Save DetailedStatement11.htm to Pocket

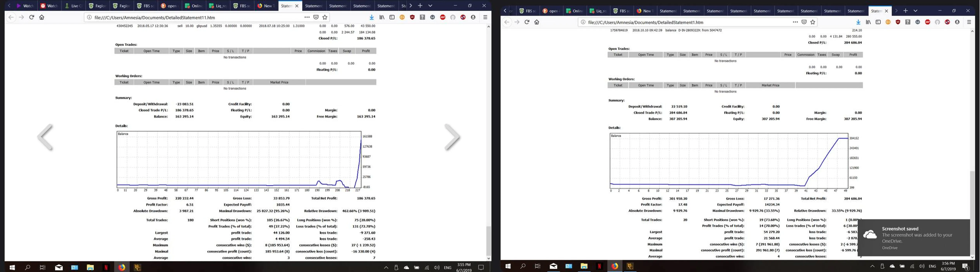tap(316, 17)
